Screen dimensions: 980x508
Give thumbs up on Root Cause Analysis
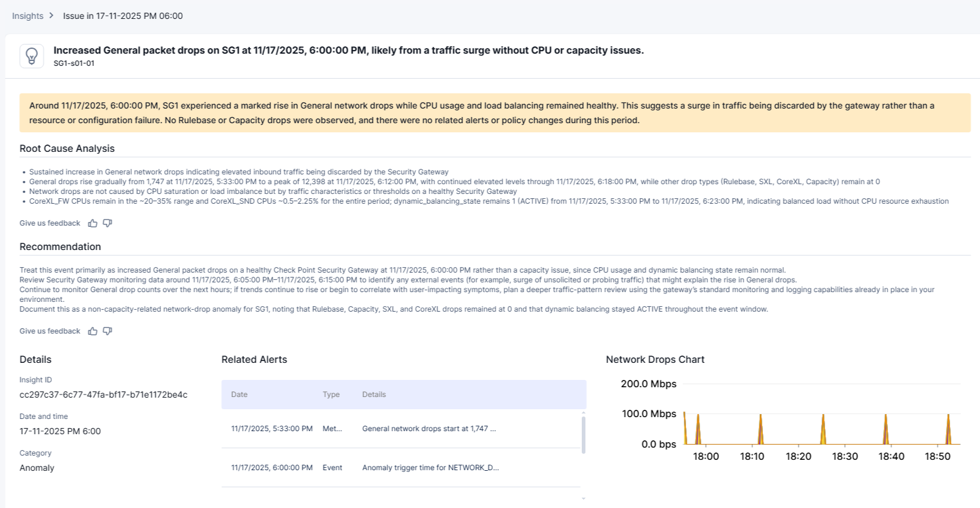coord(93,223)
